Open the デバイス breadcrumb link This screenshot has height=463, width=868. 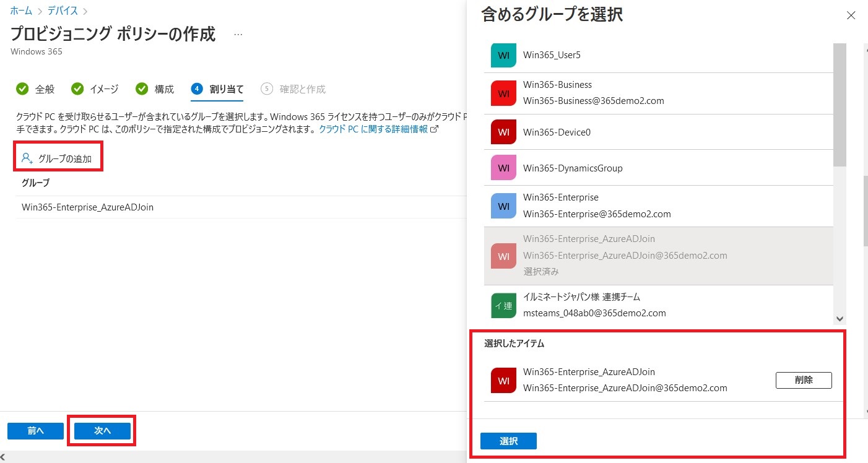63,11
